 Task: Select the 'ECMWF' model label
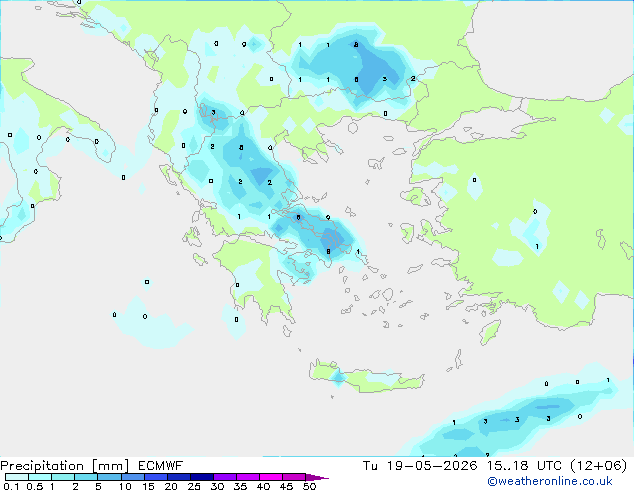tap(160, 466)
